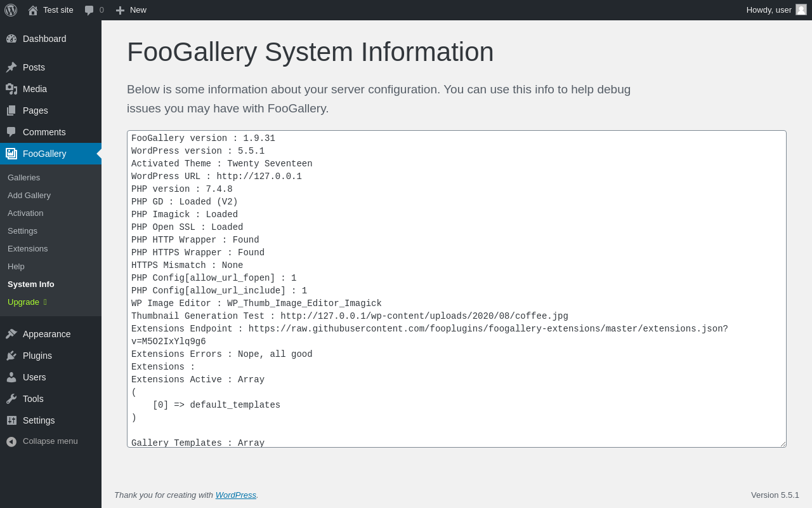
Task: Click Collapse menu text
Action: coord(50,441)
